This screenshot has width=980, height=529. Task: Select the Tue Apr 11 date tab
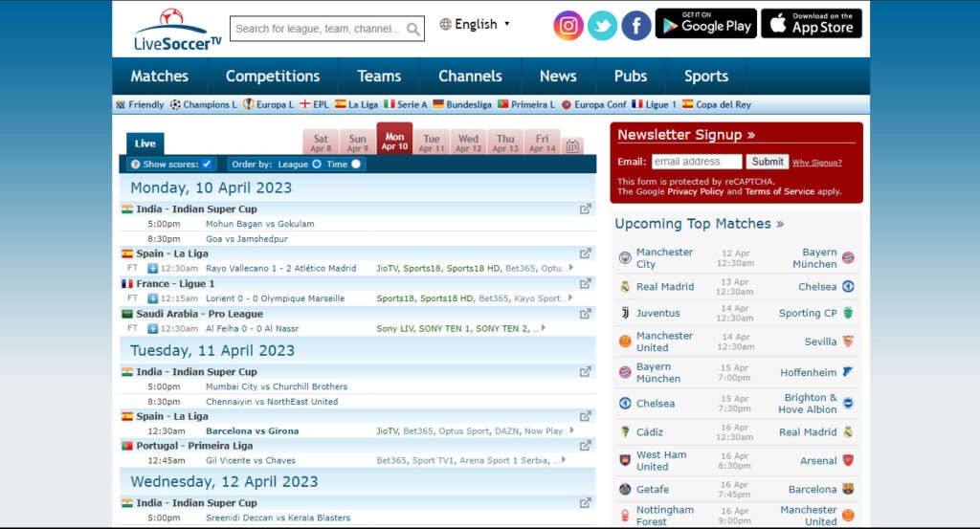point(432,143)
